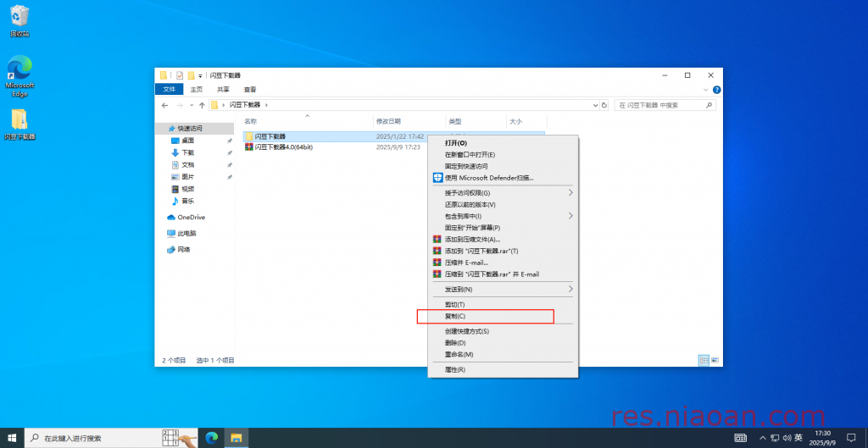Screen dimensions: 868x448
Task: Select the 闪豆下载器 archive on the desktop
Action: coord(19,124)
